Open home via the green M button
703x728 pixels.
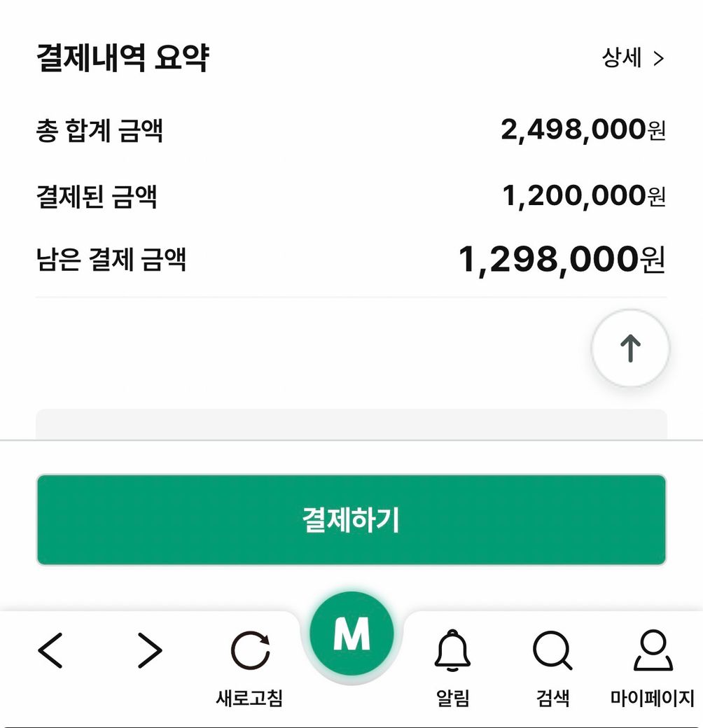click(x=351, y=633)
